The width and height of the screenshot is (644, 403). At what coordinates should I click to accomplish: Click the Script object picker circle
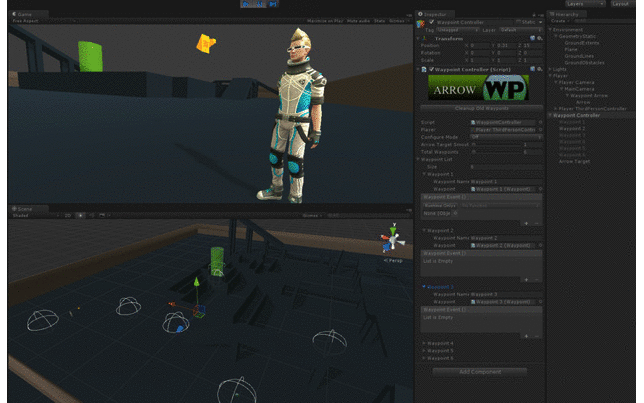click(540, 122)
